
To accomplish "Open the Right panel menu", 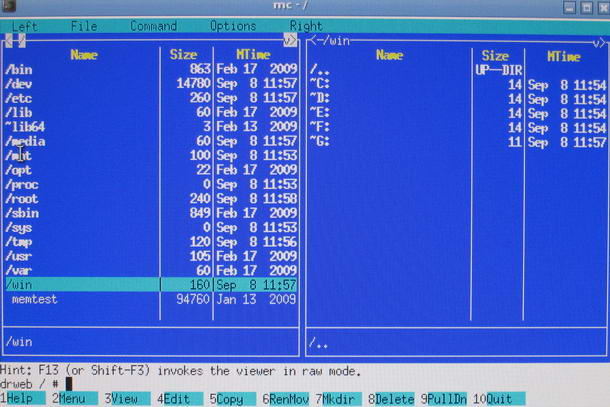I will click(306, 26).
